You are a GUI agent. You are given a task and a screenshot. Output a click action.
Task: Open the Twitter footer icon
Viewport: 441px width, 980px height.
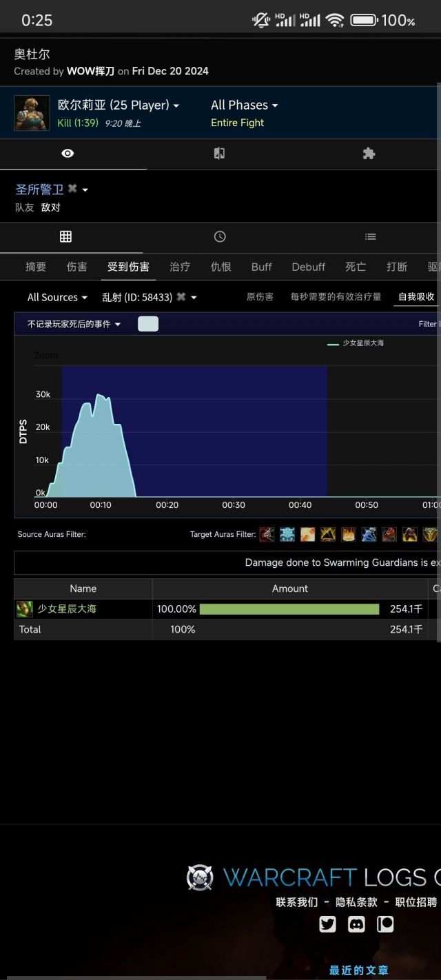tap(328, 924)
